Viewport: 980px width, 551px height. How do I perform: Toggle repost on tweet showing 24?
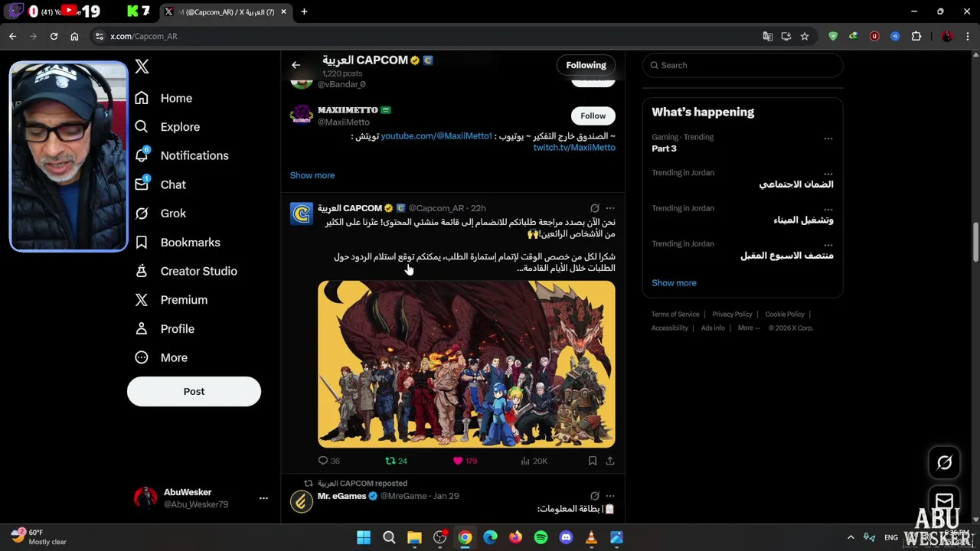(x=396, y=461)
